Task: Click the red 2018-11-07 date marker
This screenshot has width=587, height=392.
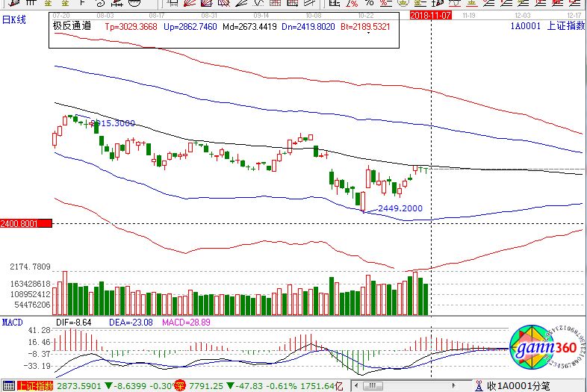Action: pyautogui.click(x=432, y=14)
